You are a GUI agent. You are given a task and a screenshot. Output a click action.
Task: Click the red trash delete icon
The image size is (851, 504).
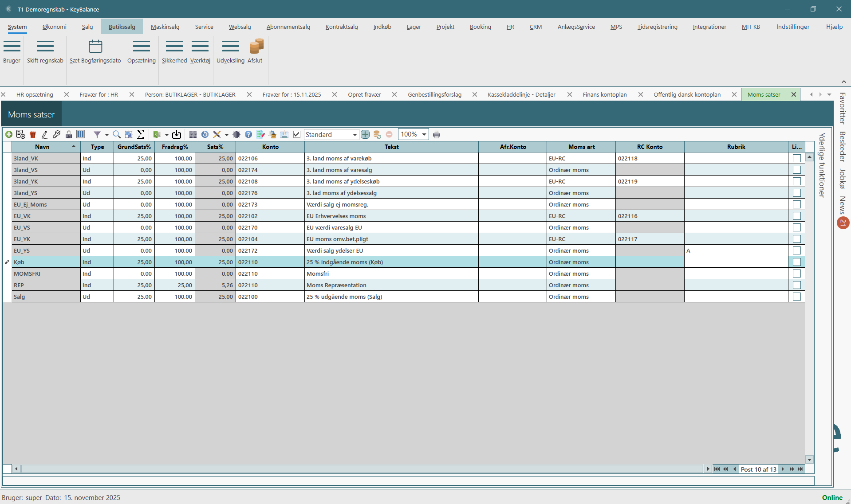coord(33,134)
